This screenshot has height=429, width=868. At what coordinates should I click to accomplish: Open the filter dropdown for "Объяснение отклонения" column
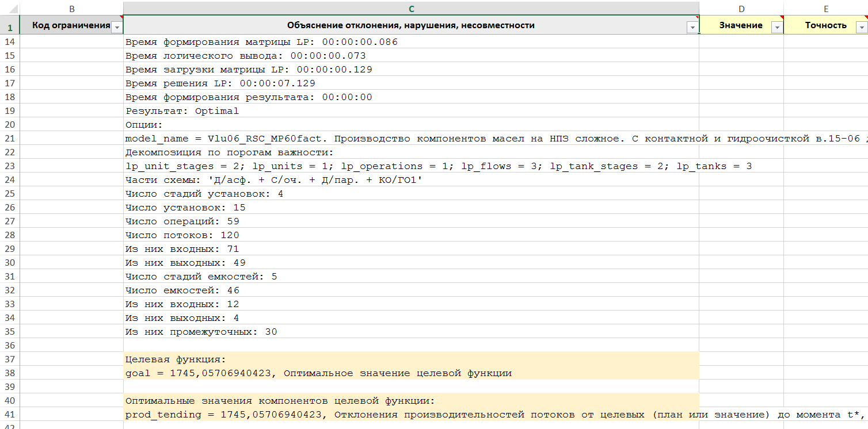[692, 28]
